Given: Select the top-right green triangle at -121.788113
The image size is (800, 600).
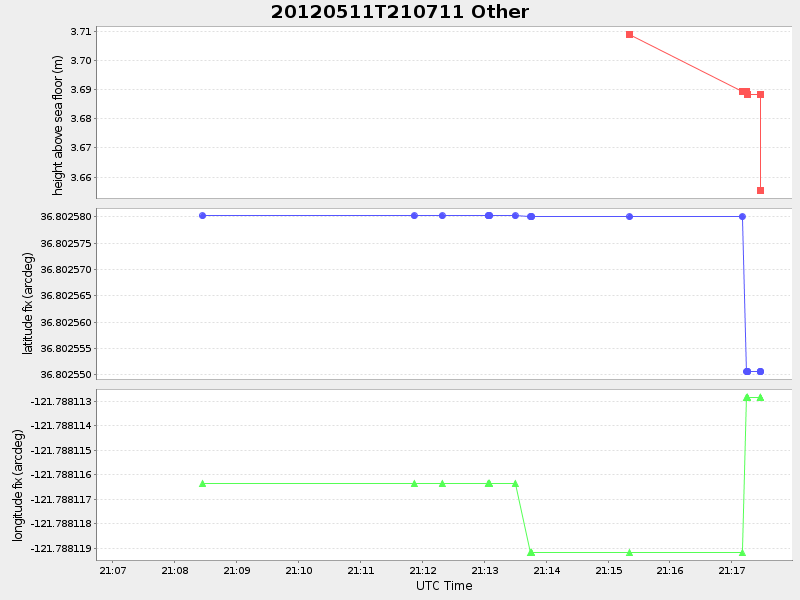Looking at the screenshot, I should pyautogui.click(x=758, y=397).
